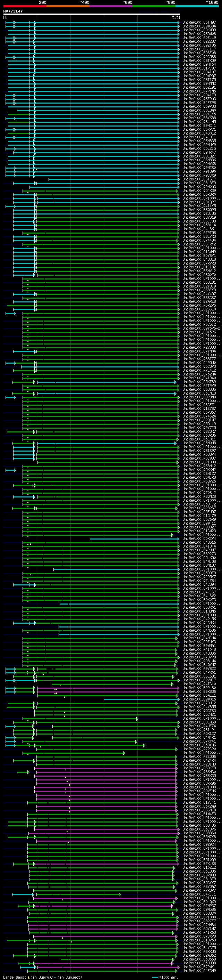Open hit UniRef100_C0KWD9
This screenshot has width=222, height=980.
tap(199, 30)
